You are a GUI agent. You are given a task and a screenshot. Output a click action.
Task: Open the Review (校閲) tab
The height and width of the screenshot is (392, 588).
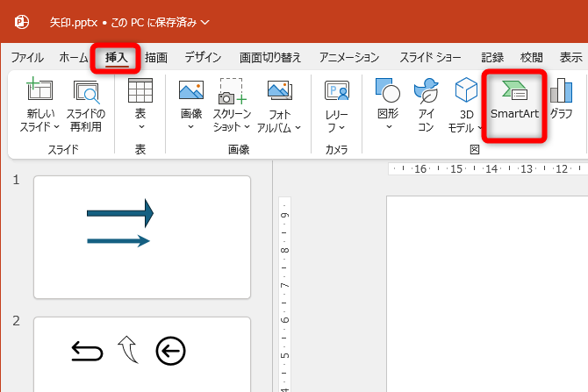tap(532, 57)
